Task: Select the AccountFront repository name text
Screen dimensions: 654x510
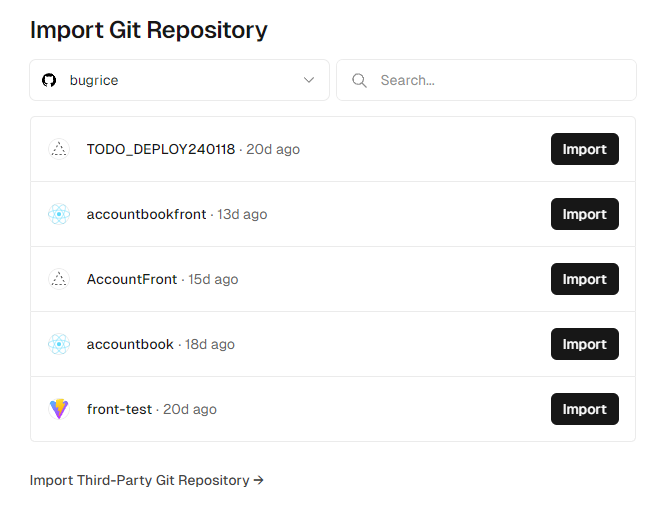Action: (132, 279)
